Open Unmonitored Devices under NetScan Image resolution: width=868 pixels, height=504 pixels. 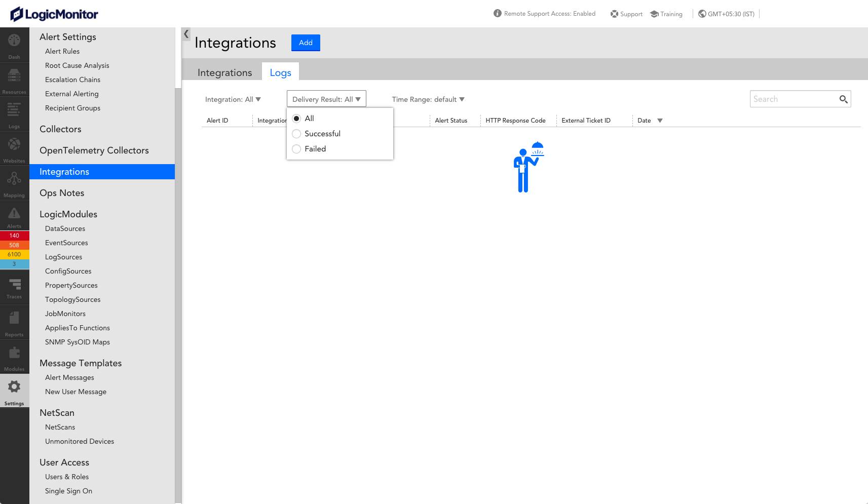pos(80,441)
